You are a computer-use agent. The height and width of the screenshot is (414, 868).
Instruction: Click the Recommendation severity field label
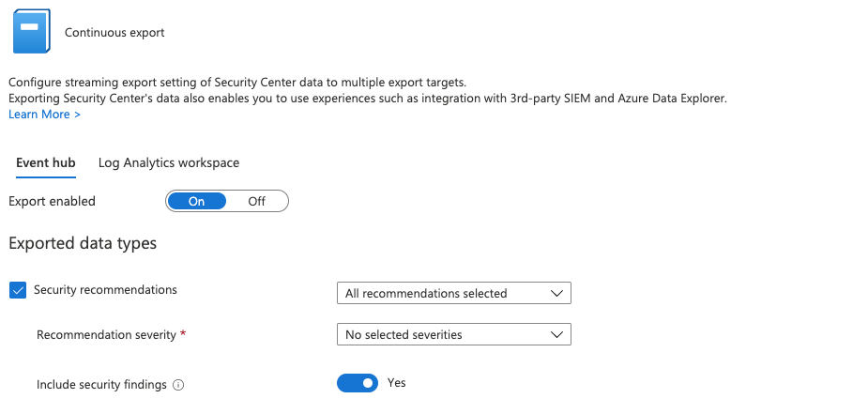pos(106,334)
